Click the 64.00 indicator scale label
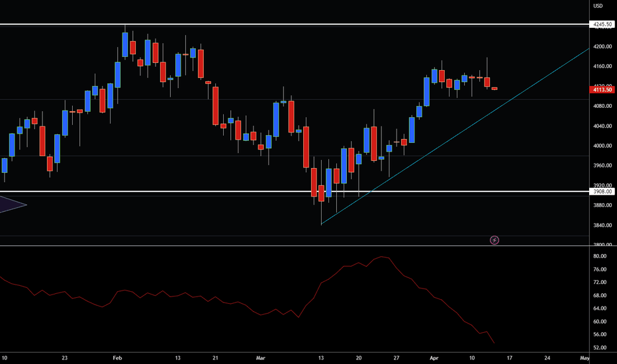This screenshot has width=617, height=364. tap(600, 308)
